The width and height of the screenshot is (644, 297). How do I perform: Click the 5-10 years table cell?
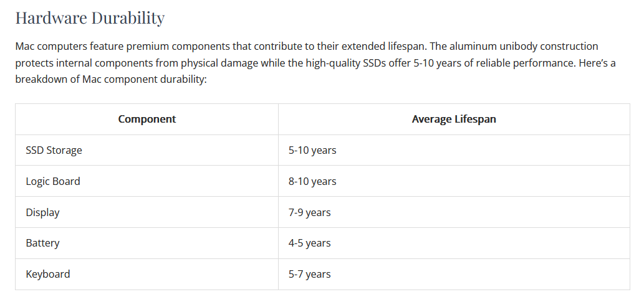tap(312, 150)
